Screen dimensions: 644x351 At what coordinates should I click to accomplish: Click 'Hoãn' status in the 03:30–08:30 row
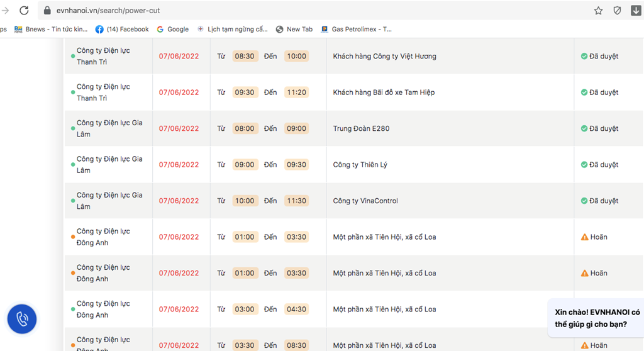tap(599, 346)
